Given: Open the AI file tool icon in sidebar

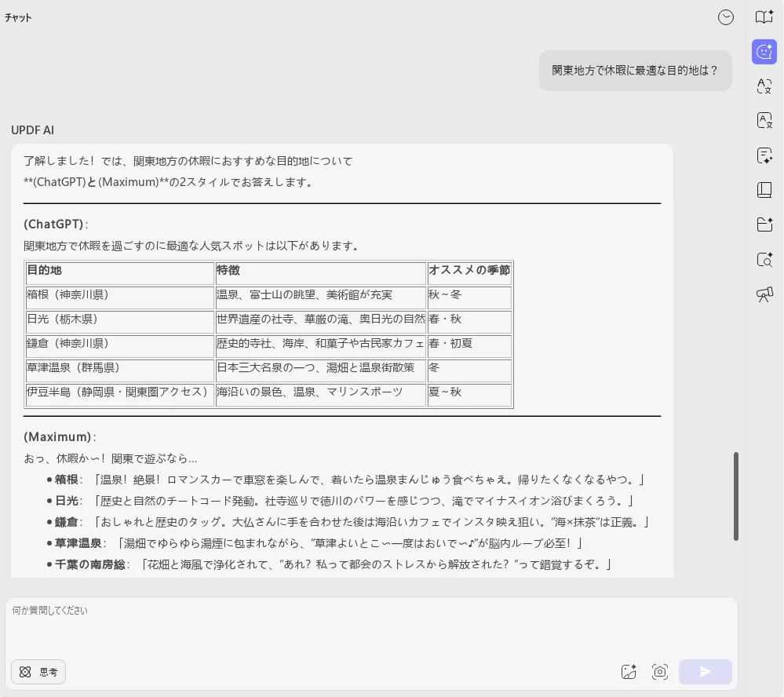Looking at the screenshot, I should 764,224.
